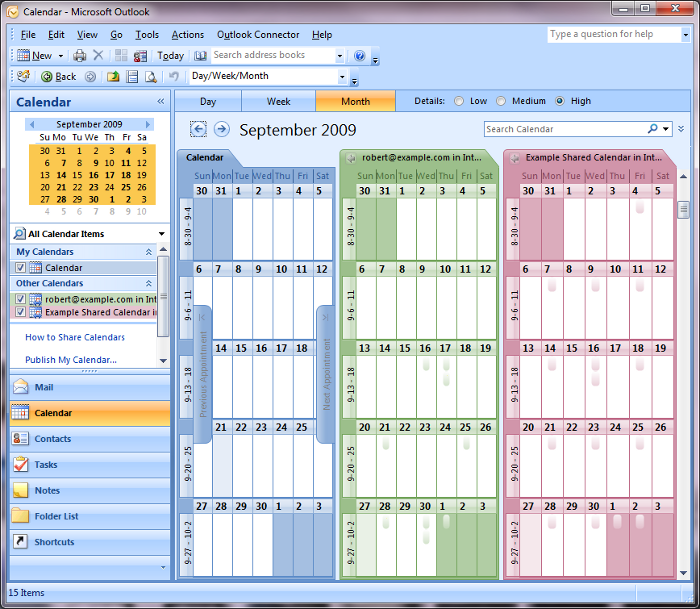The image size is (700, 609).
Task: Click the overlay arrow on robert@example.com tab
Action: 351,158
